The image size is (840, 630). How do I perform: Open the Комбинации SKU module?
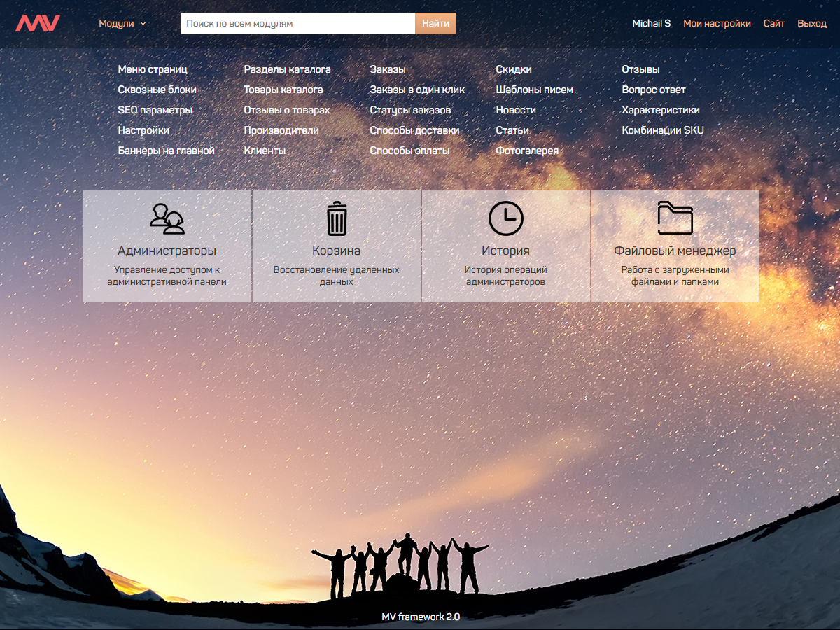click(x=662, y=130)
